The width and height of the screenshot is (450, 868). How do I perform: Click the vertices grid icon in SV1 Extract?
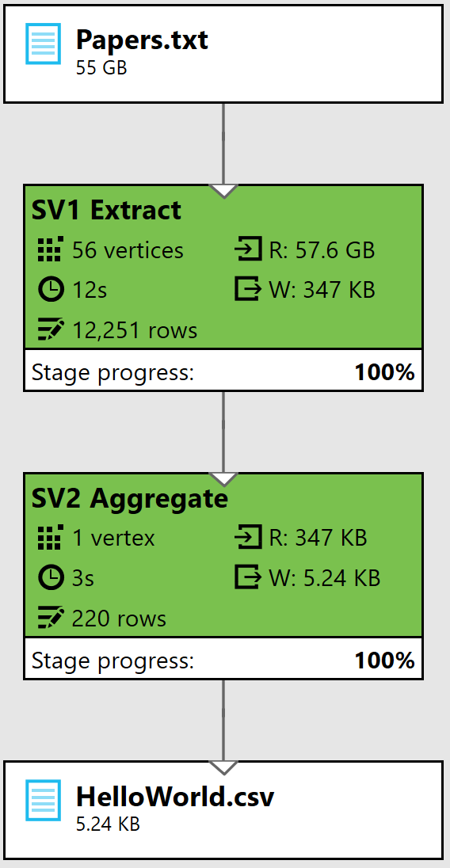(51, 250)
